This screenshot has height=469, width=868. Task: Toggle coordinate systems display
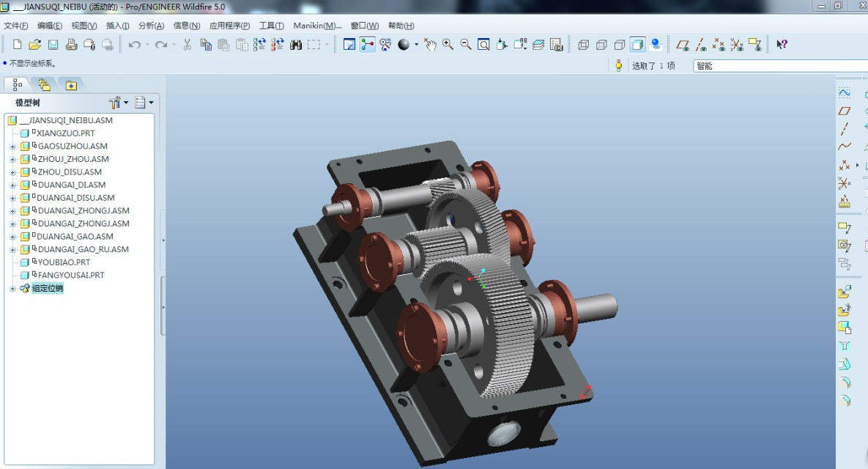737,45
